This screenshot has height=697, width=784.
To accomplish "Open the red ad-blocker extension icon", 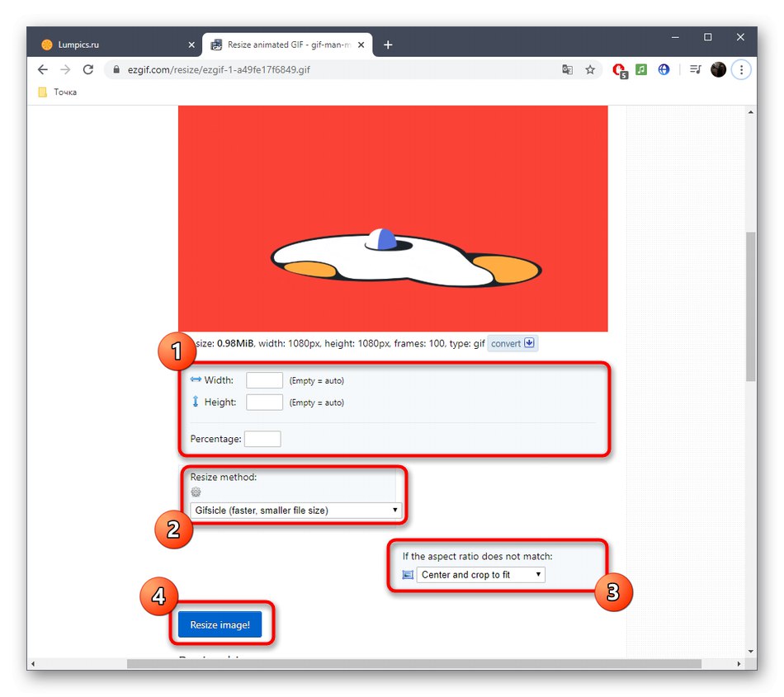I will tap(620, 71).
